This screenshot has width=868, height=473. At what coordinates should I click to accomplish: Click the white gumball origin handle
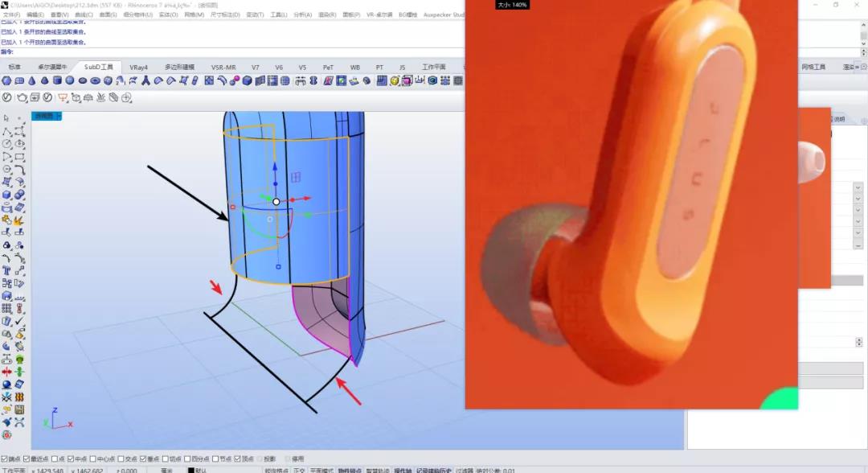click(276, 202)
